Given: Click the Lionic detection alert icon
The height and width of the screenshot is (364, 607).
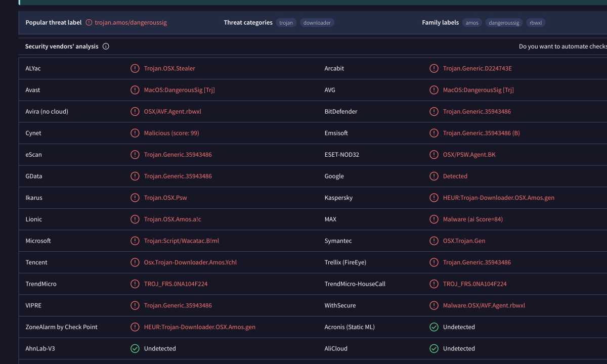Looking at the screenshot, I should pyautogui.click(x=135, y=219).
